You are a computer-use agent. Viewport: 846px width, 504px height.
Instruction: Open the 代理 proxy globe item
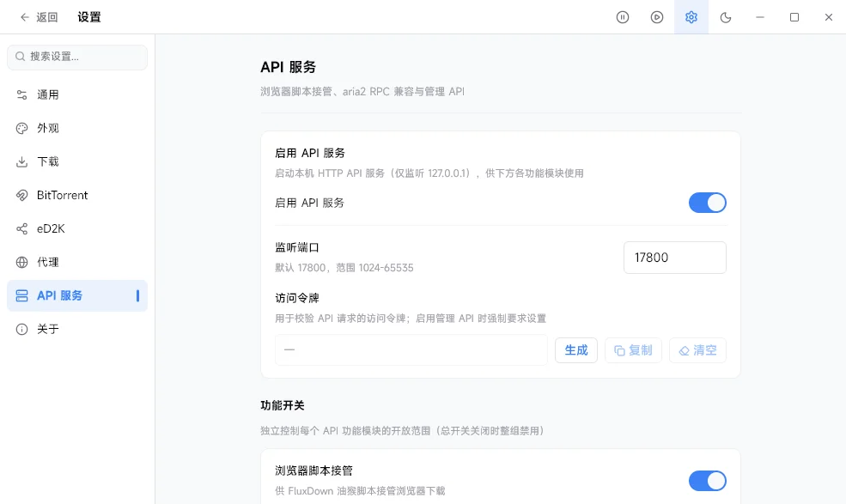[77, 262]
